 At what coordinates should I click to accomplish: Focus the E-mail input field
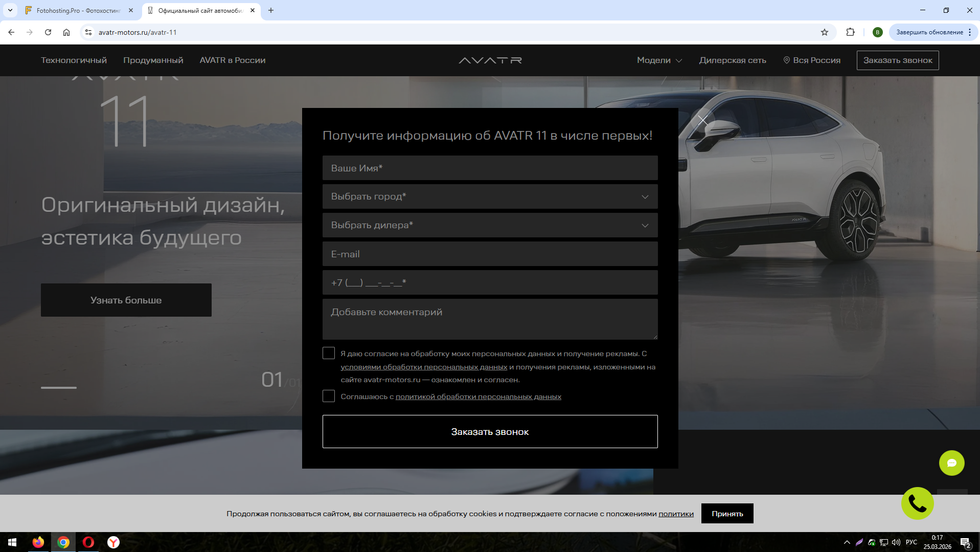tap(490, 254)
